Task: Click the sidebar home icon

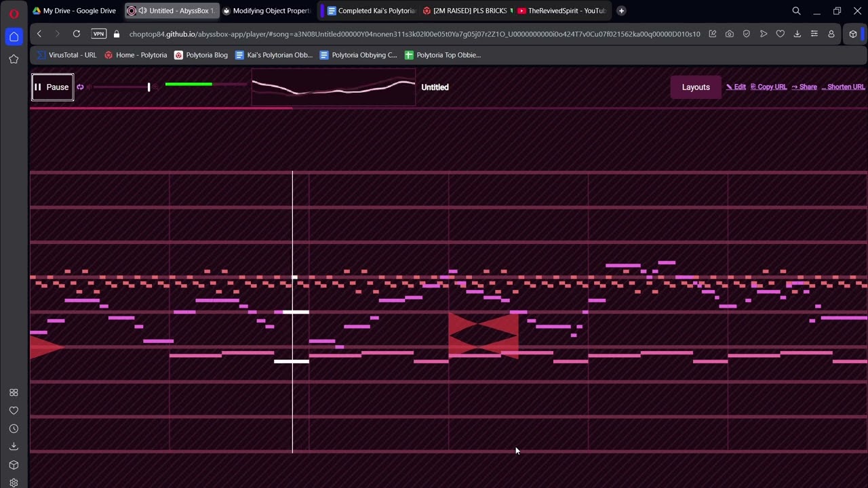Action: tap(14, 37)
